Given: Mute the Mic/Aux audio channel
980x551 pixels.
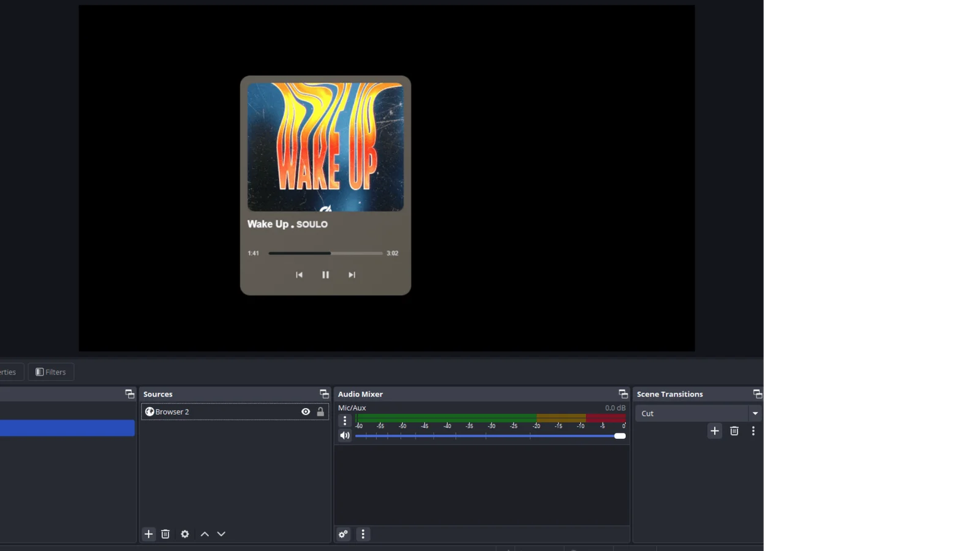Looking at the screenshot, I should pos(345,436).
